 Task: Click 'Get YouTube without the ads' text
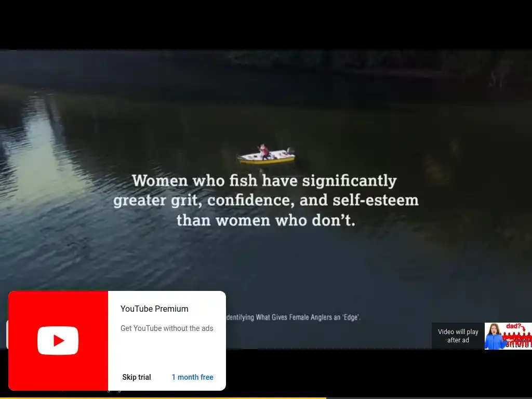[x=167, y=328]
